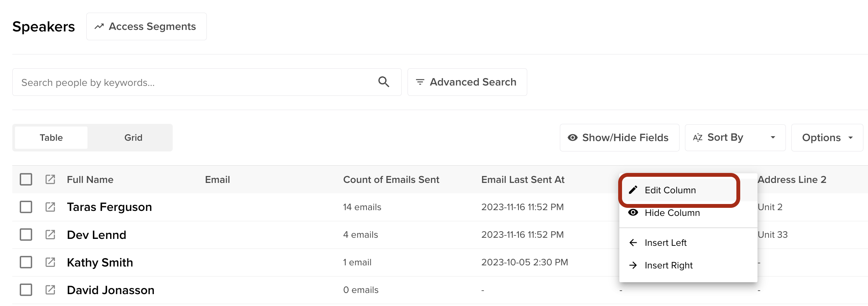Choose Hide Column from the context menu
The height and width of the screenshot is (306, 868).
tap(672, 213)
